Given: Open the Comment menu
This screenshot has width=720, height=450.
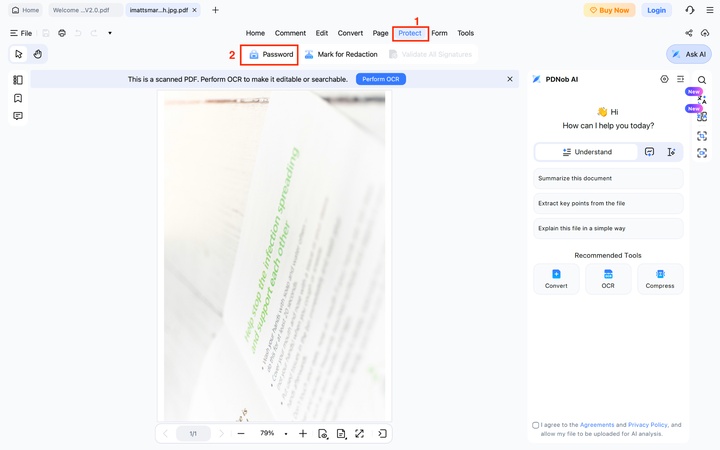Looking at the screenshot, I should coord(290,33).
